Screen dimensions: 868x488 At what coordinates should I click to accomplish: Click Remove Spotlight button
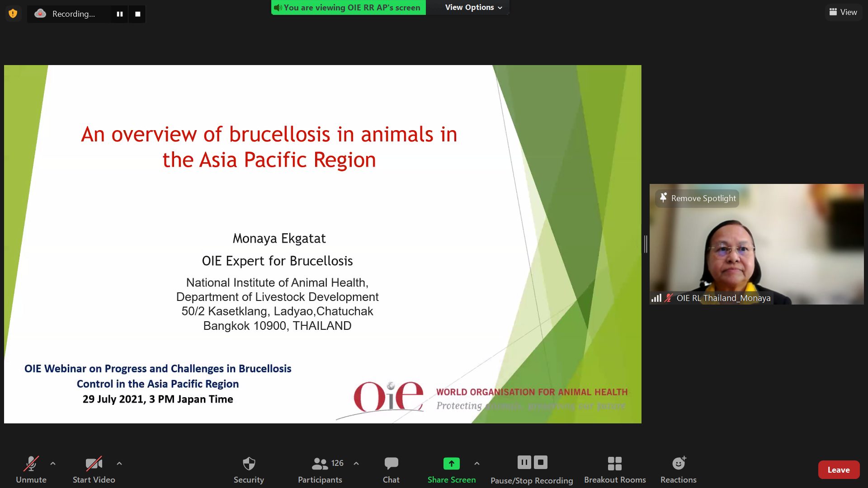tap(698, 198)
